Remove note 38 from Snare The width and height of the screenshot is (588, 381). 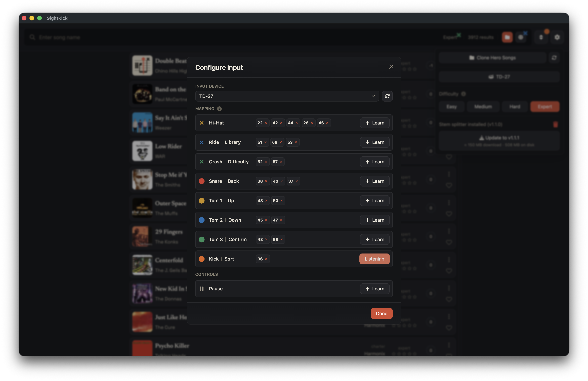click(x=266, y=181)
